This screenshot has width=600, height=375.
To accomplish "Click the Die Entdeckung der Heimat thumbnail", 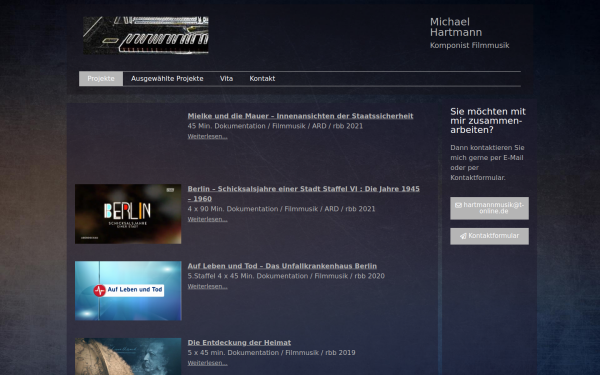I will 128,356.
